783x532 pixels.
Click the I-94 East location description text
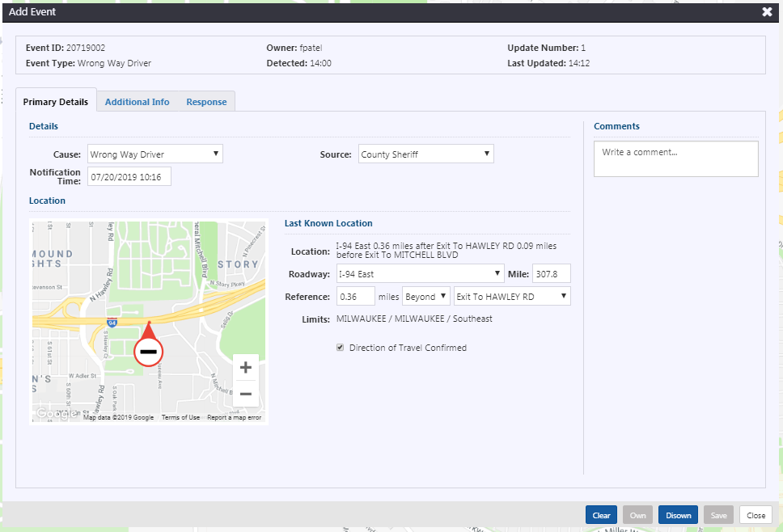point(446,250)
